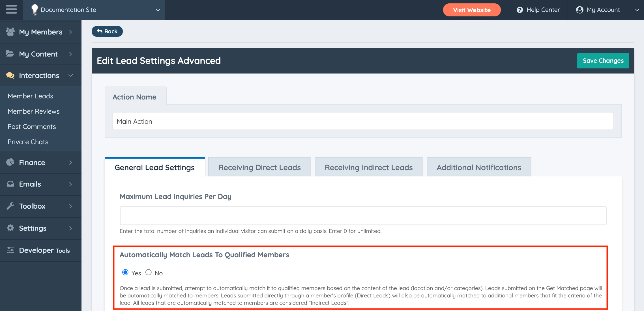644x311 pixels.
Task: Go to Member Reviews in sidebar
Action: click(34, 111)
